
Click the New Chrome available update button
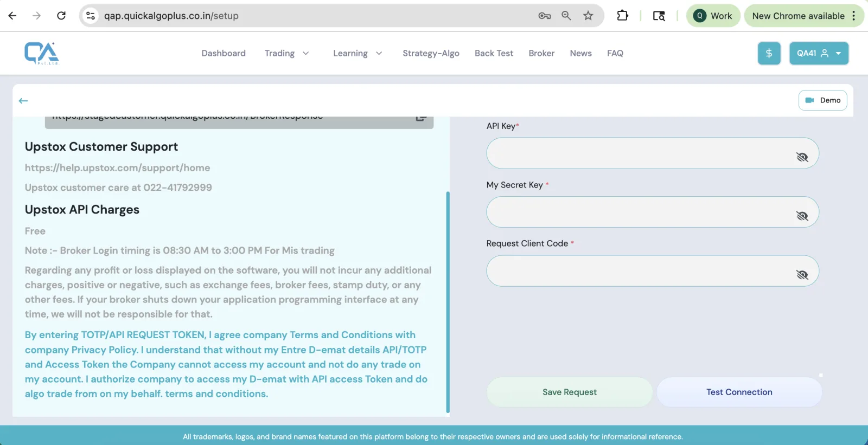point(798,16)
